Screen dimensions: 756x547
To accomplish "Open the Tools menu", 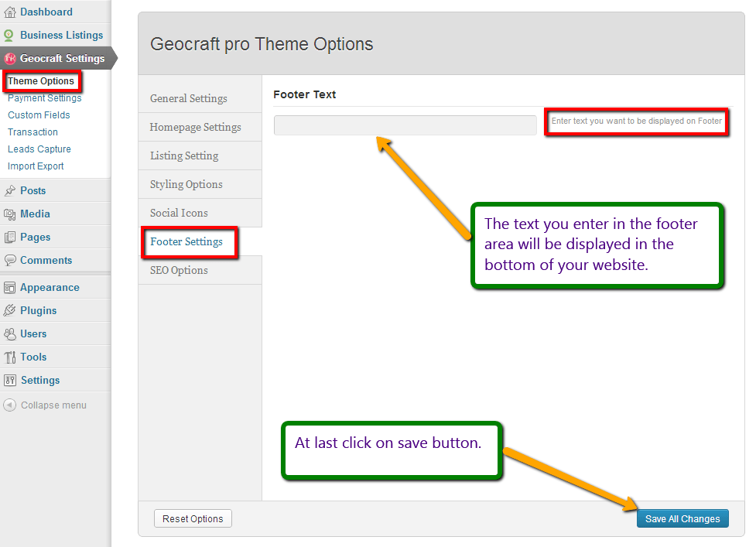I will [x=33, y=357].
